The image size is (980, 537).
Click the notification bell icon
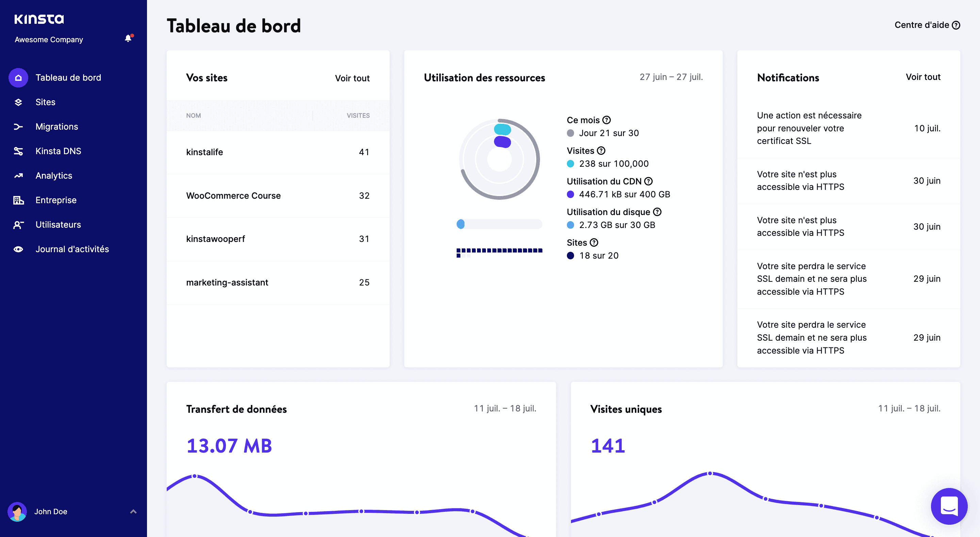(x=128, y=39)
